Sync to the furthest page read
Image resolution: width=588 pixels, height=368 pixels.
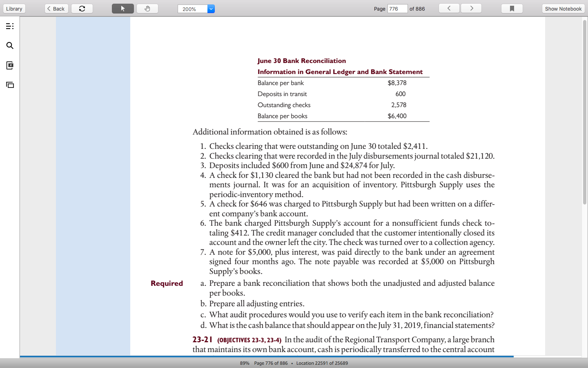click(x=82, y=8)
